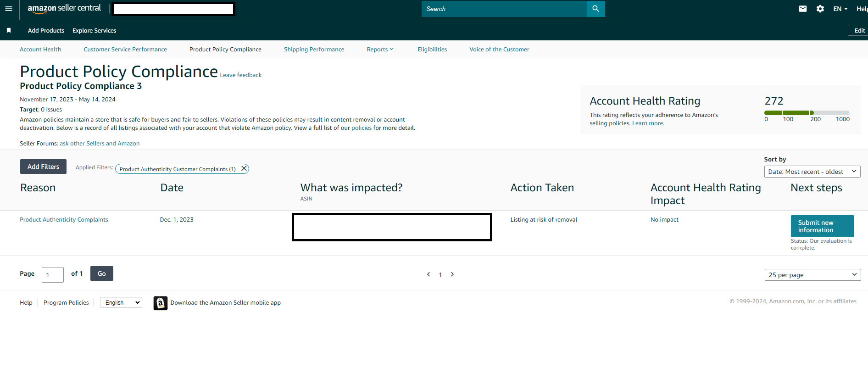Open the EN language dropdown
868x373 pixels.
coord(840,9)
